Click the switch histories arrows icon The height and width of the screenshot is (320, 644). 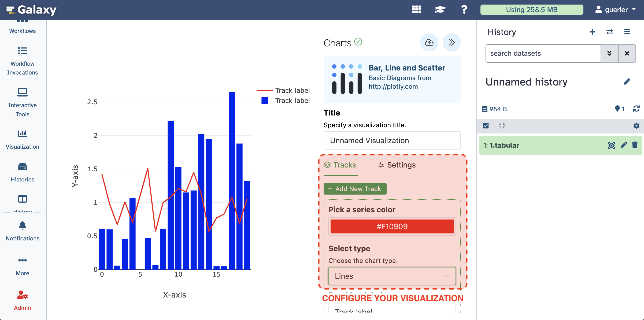pos(609,32)
